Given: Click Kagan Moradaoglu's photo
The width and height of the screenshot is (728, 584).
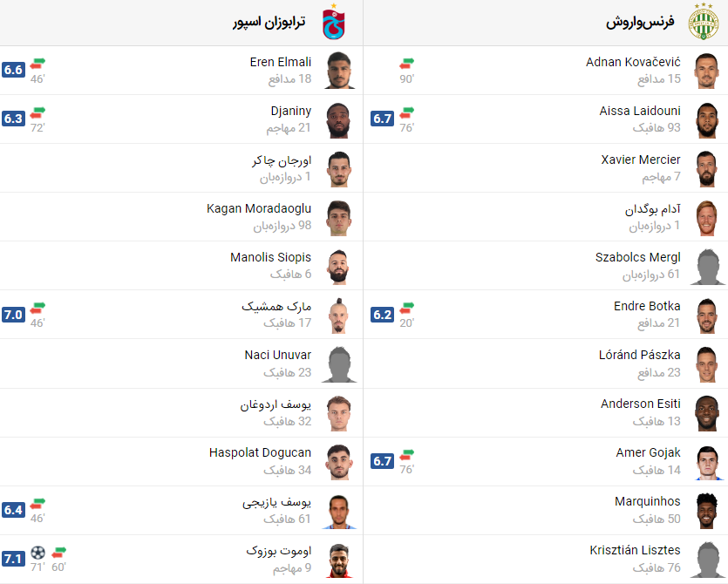Looking at the screenshot, I should click(339, 217).
